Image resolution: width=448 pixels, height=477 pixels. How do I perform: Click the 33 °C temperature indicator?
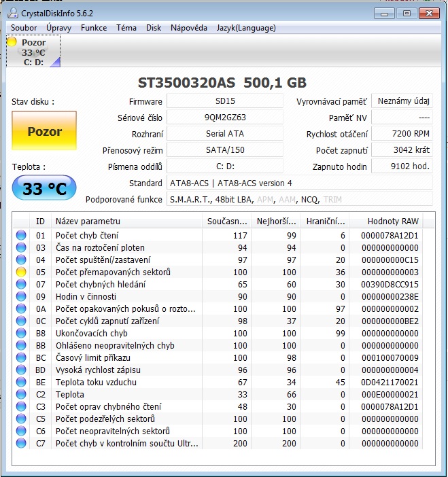[x=44, y=188]
